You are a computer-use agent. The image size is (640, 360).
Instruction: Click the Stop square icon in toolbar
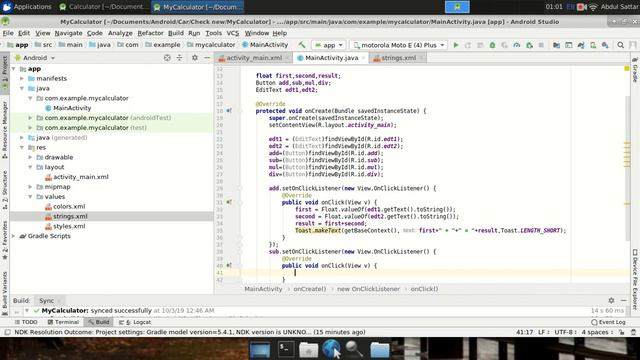pos(541,45)
